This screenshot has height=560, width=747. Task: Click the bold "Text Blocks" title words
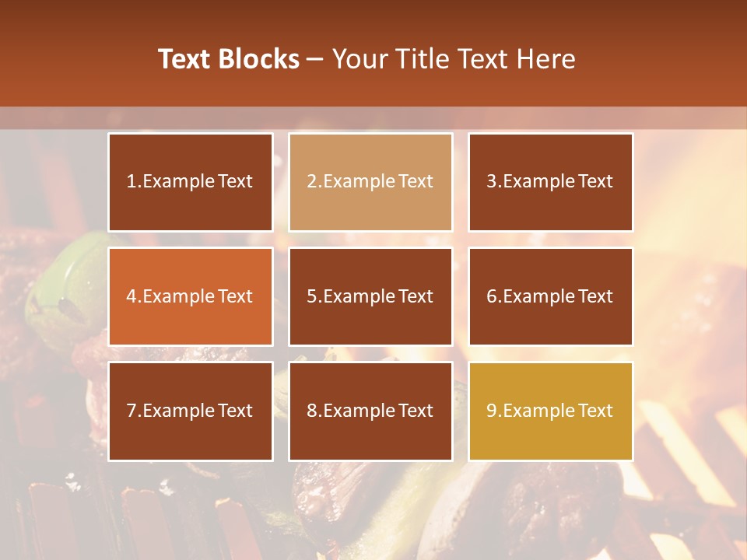229,59
